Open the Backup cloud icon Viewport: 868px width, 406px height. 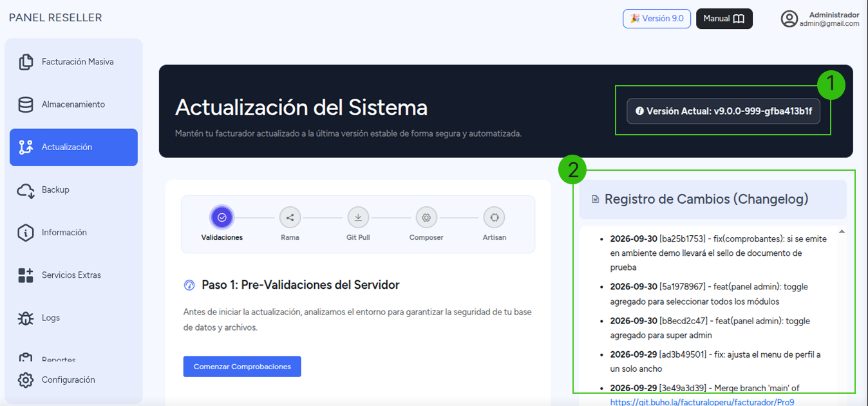(26, 190)
